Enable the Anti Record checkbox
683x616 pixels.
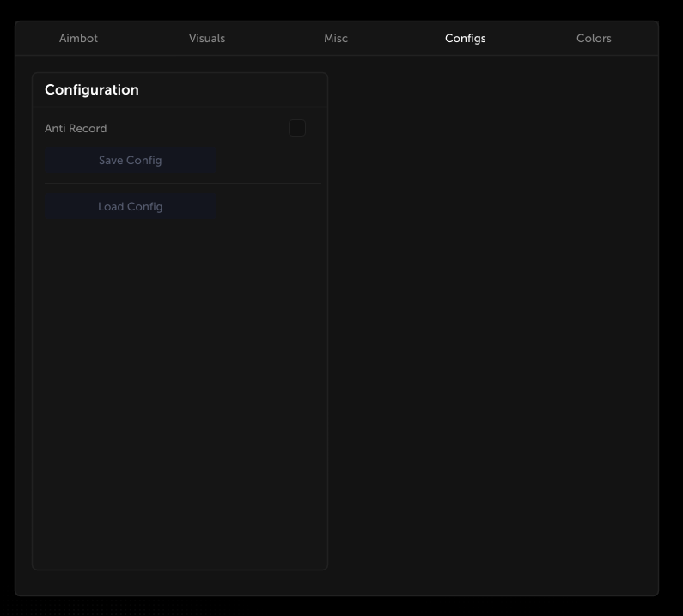pos(297,128)
